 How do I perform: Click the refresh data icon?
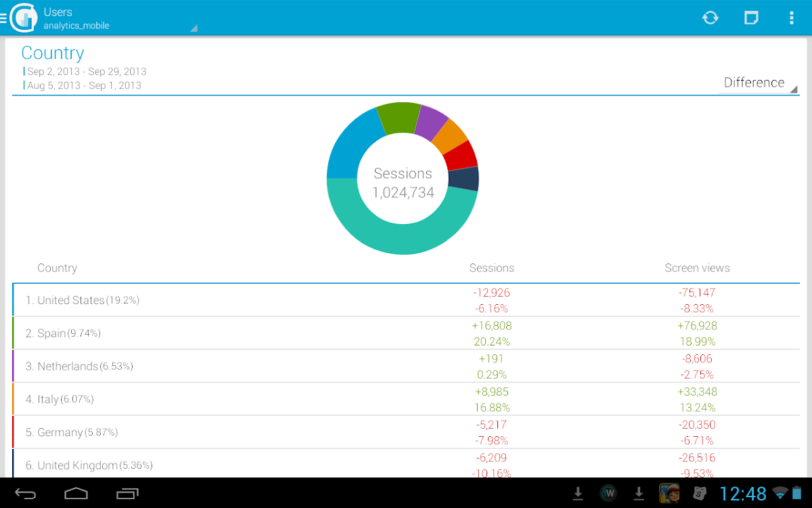point(710,18)
